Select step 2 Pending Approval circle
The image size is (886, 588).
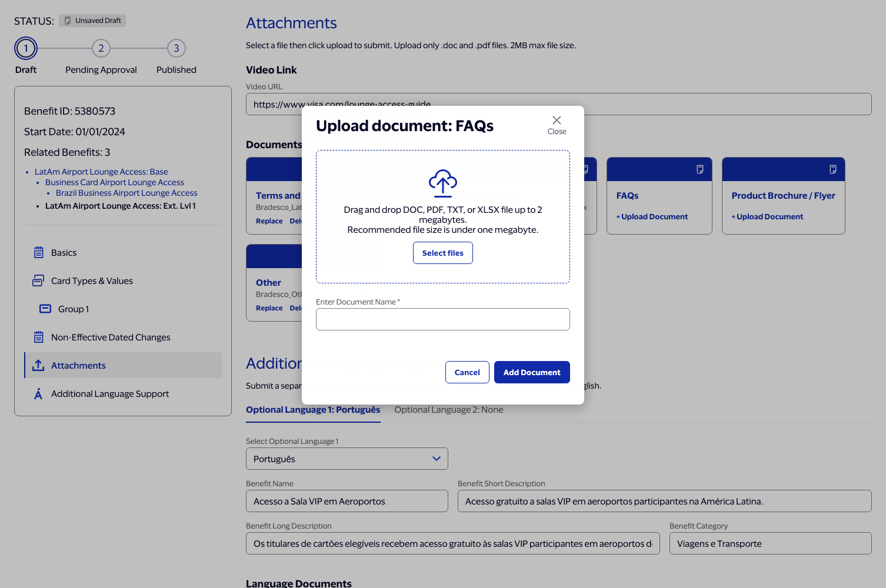(101, 48)
